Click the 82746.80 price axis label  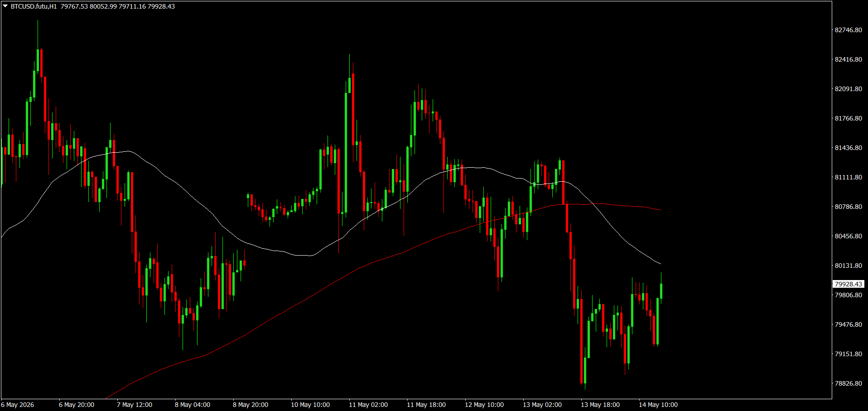(x=849, y=30)
